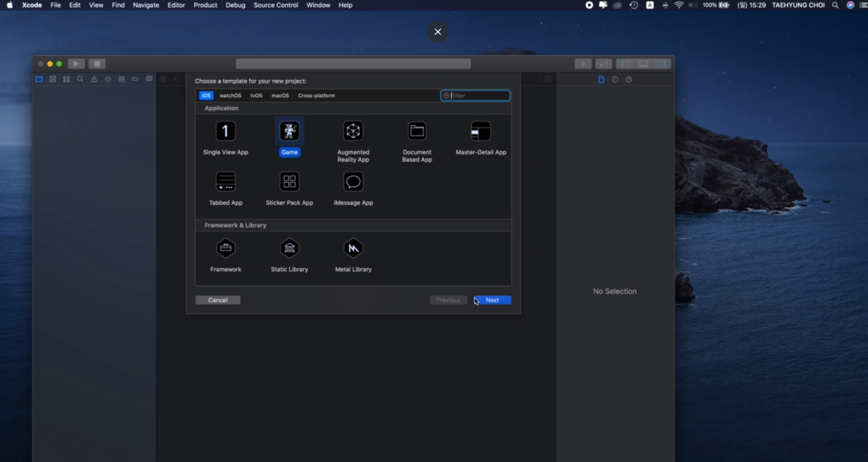Click the Filter search field
Image resolution: width=868 pixels, height=462 pixels.
coord(476,96)
